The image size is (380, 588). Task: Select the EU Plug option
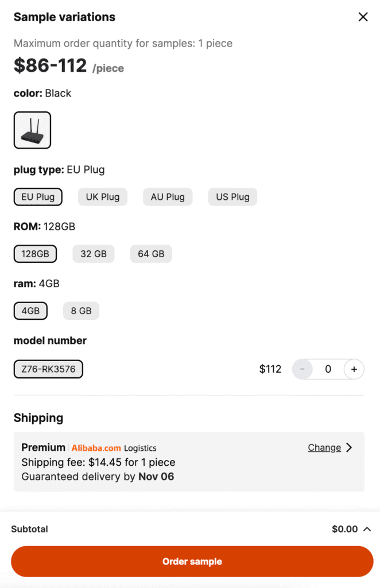pyautogui.click(x=38, y=196)
